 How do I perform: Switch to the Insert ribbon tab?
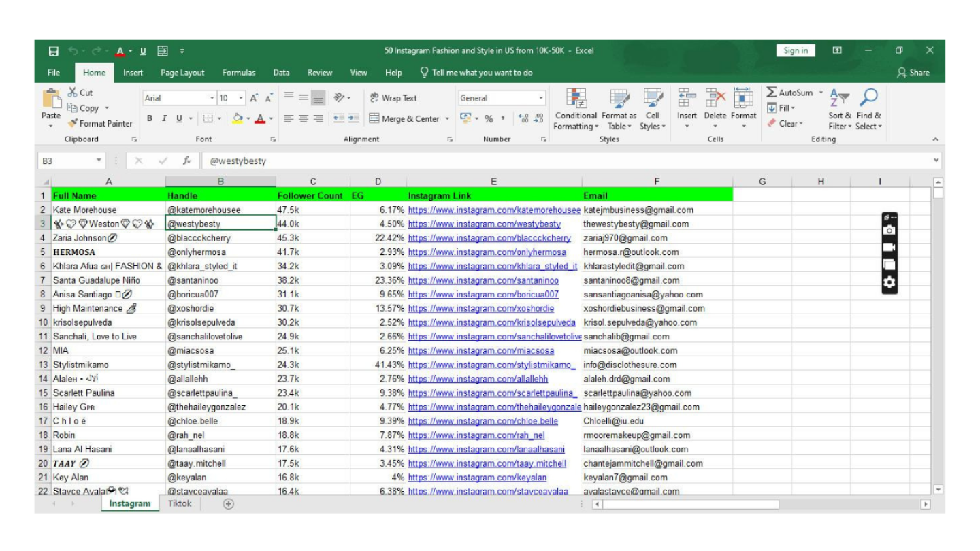pyautogui.click(x=133, y=73)
